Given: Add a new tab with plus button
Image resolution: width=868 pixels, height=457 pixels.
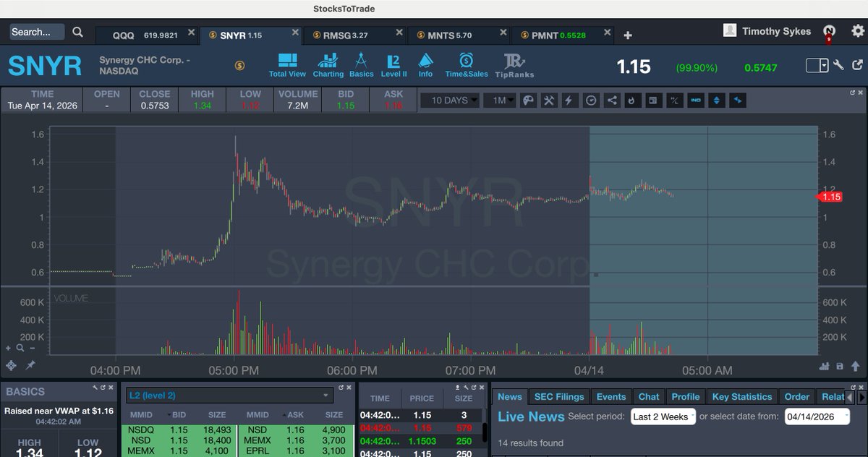Looking at the screenshot, I should click(x=627, y=35).
